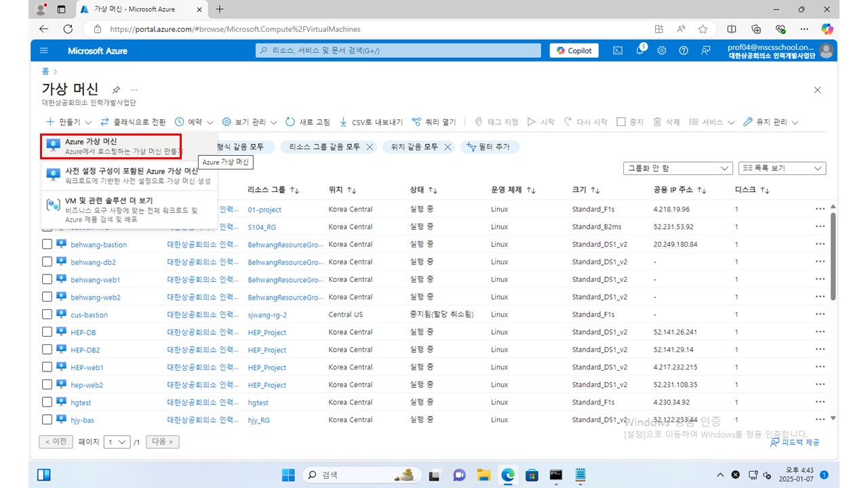This screenshot has width=868, height=488.
Task: Open the Azure help question-mark icon
Action: pyautogui.click(x=684, y=51)
